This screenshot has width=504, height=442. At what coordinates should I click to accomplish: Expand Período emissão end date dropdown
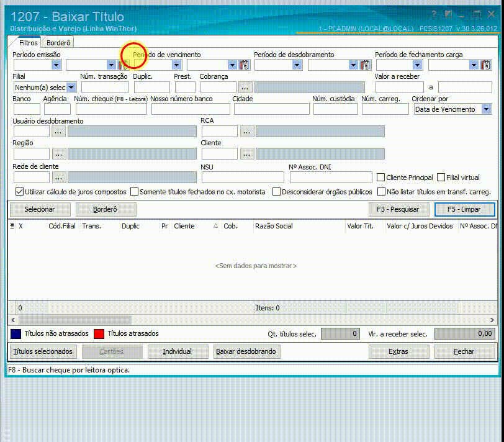pyautogui.click(x=111, y=65)
